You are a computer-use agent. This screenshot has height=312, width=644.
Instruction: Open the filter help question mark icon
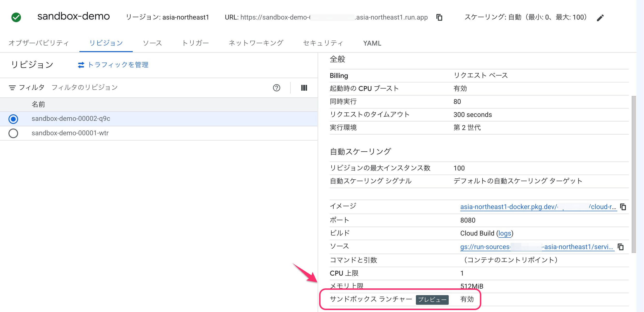click(277, 88)
